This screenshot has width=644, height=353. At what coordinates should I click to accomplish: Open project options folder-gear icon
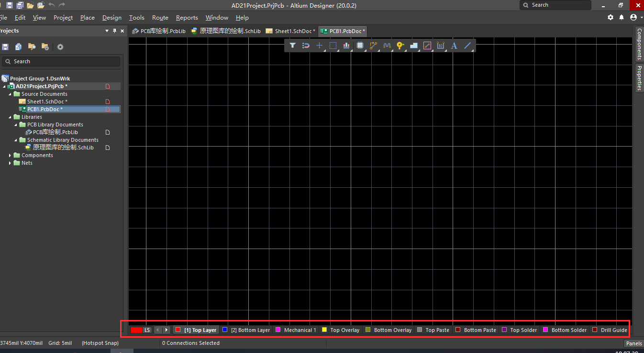coord(45,47)
